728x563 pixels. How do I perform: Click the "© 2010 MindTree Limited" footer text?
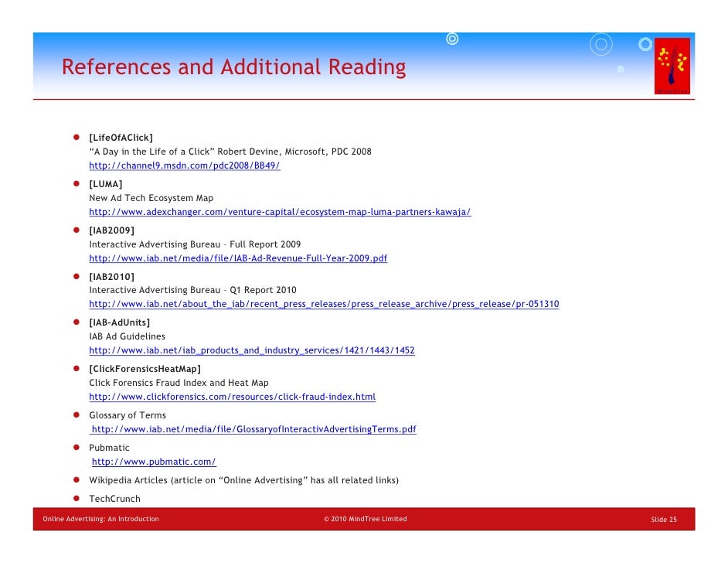pos(366,519)
